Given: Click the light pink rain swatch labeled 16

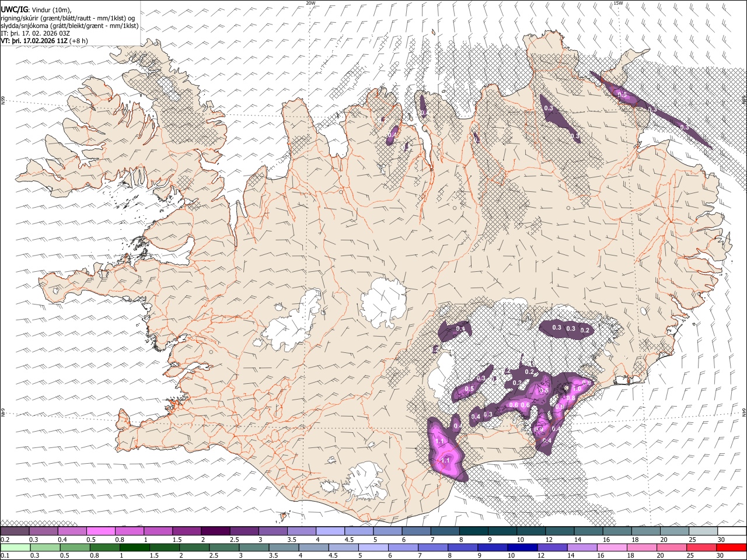Looking at the screenshot, I should click(612, 547).
